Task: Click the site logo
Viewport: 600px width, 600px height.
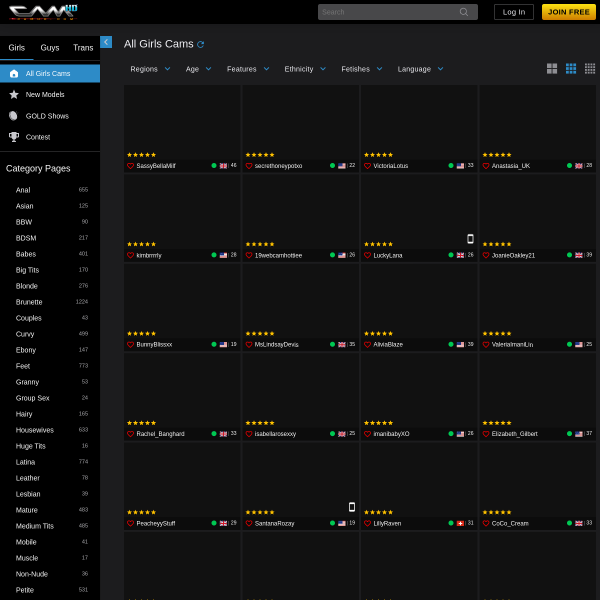Action: [x=43, y=12]
